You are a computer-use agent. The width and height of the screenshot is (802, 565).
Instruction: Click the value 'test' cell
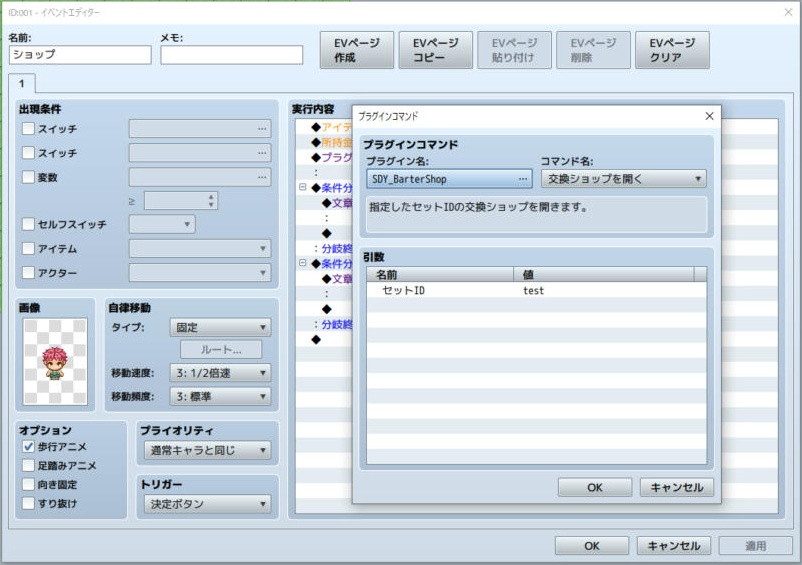point(533,290)
